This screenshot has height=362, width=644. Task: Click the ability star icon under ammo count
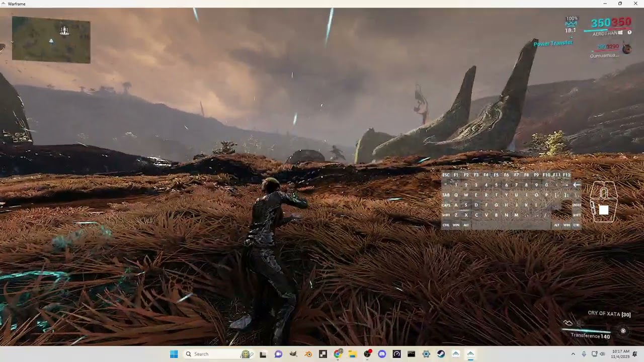[x=623, y=331]
